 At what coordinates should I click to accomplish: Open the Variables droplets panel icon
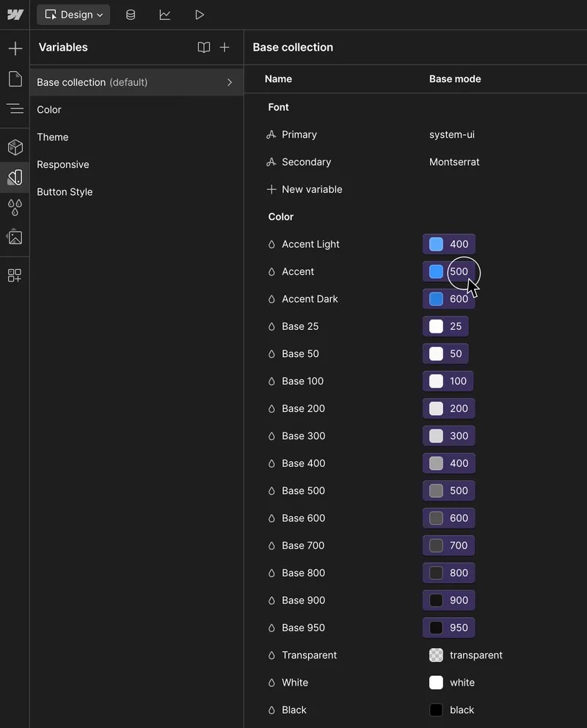[15, 207]
